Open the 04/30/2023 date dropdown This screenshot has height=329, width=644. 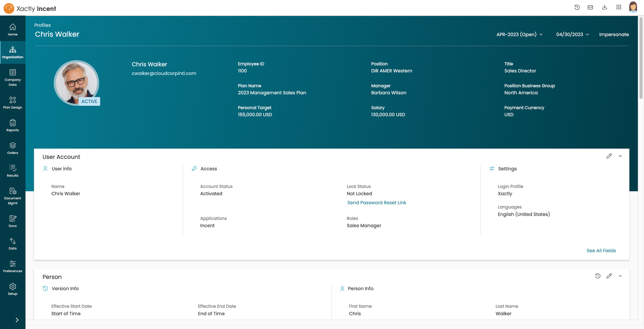pos(573,35)
